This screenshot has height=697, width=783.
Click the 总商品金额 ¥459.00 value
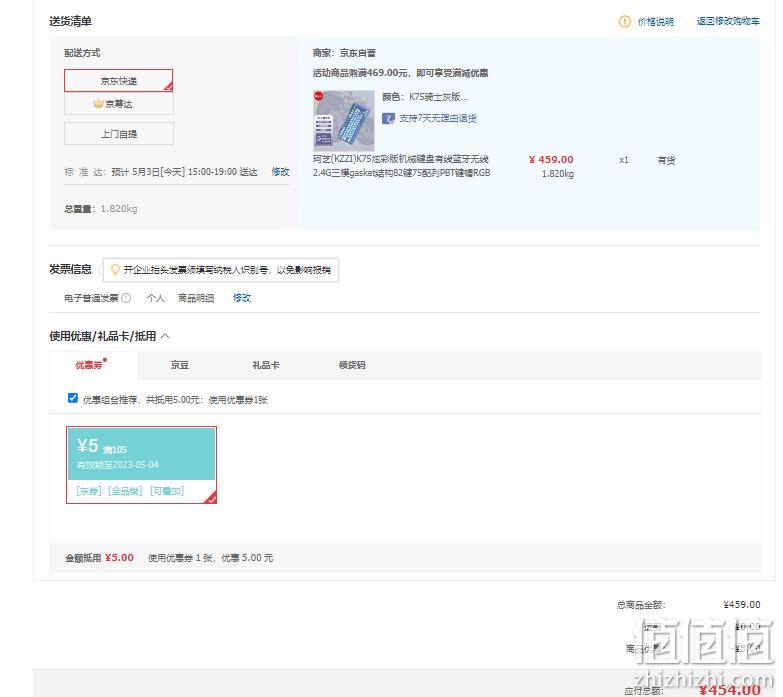pos(742,605)
